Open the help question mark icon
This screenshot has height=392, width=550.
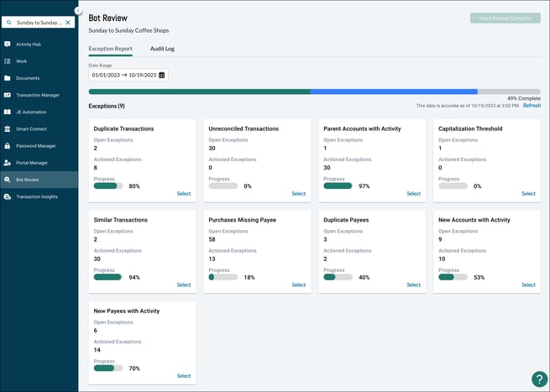coord(539,379)
